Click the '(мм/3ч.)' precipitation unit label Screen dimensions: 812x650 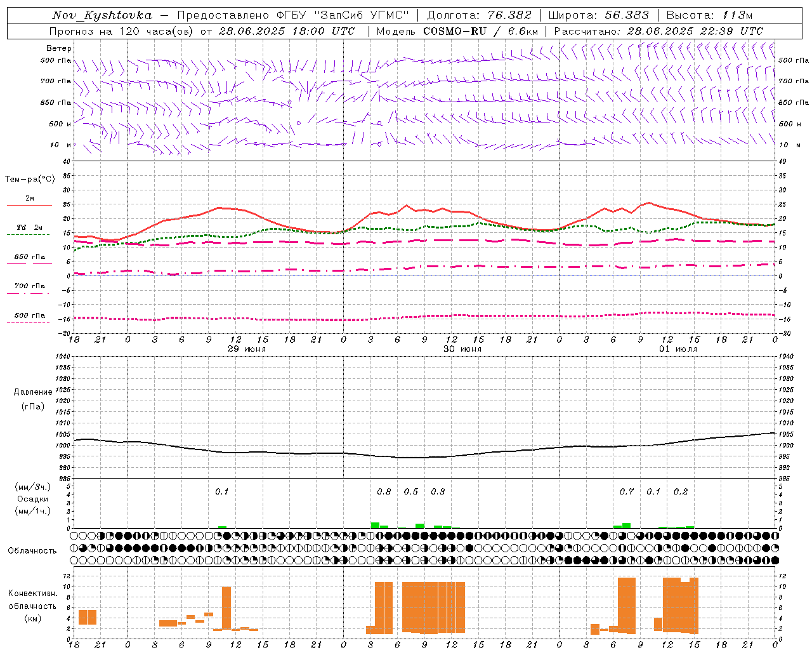point(33,487)
